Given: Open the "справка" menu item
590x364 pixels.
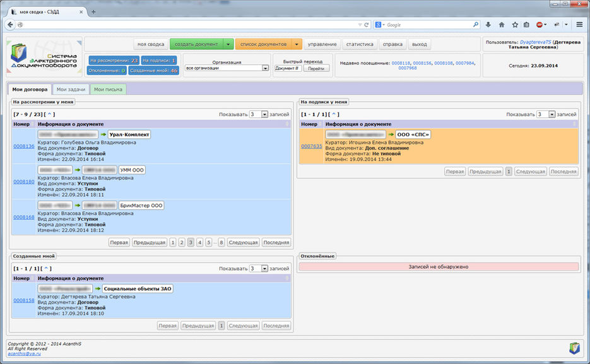Looking at the screenshot, I should click(x=392, y=44).
